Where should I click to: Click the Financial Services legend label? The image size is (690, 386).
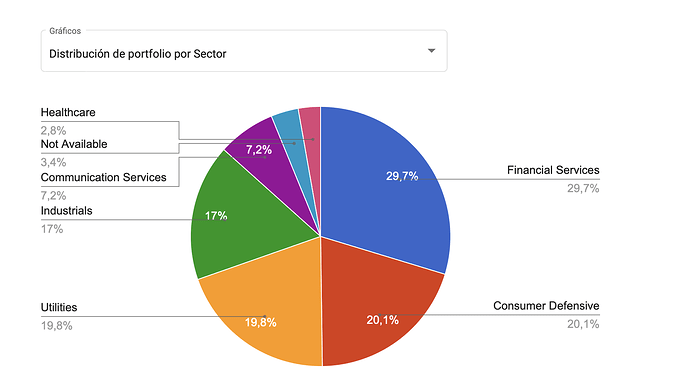click(553, 170)
